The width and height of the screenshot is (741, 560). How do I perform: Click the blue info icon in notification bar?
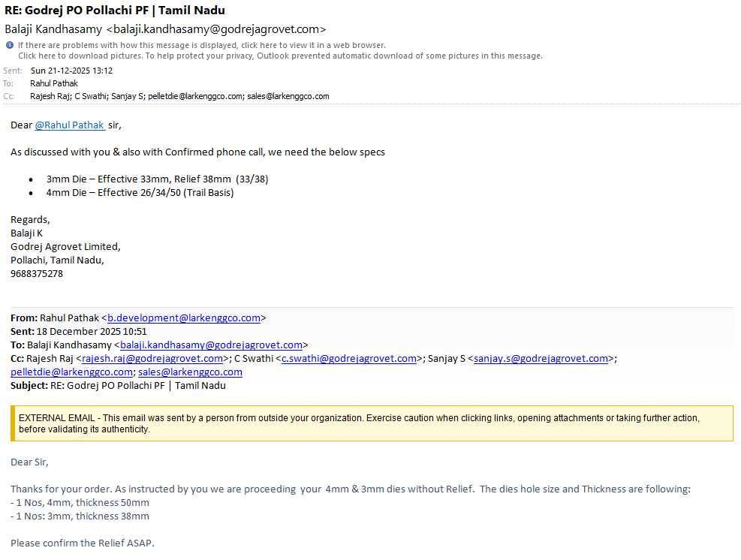pyautogui.click(x=9, y=46)
